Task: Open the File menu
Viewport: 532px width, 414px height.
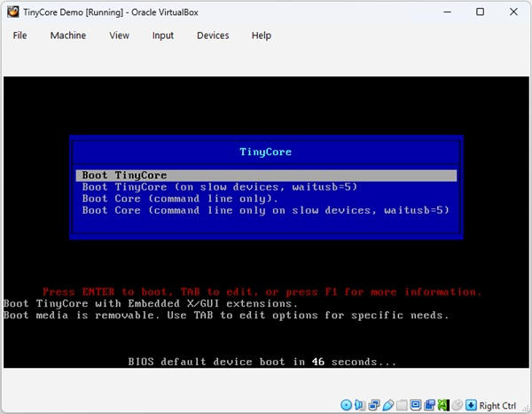Action: pyautogui.click(x=20, y=35)
